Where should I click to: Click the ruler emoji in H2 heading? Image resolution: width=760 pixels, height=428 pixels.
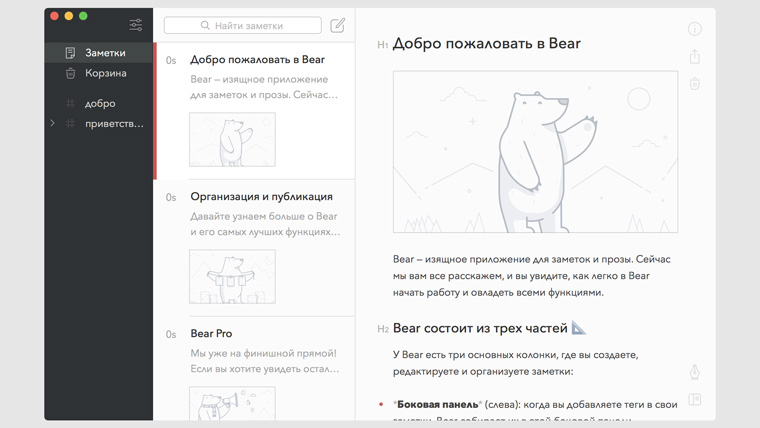point(578,328)
